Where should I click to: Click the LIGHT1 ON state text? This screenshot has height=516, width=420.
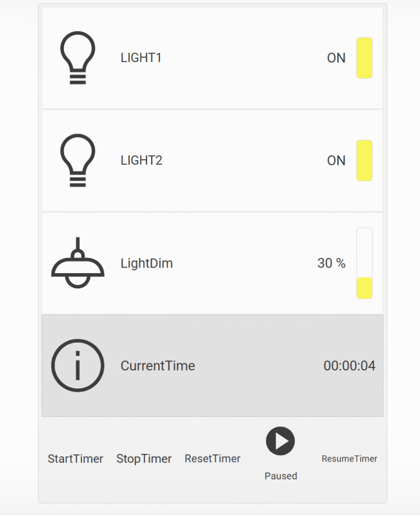coord(336,58)
